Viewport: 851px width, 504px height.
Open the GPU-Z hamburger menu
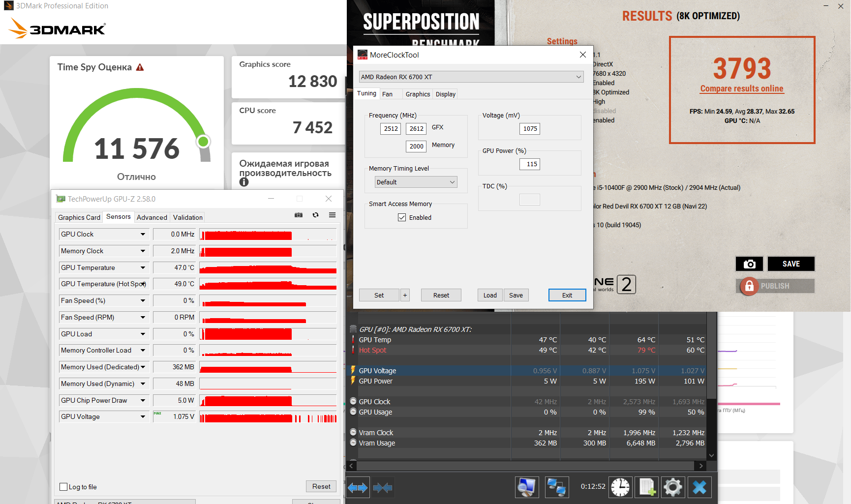333,215
